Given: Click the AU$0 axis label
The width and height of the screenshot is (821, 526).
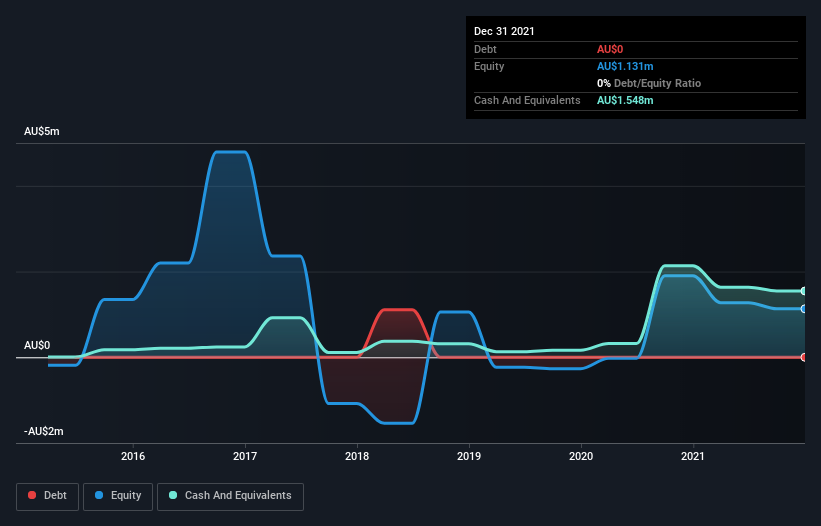Looking at the screenshot, I should point(37,345).
